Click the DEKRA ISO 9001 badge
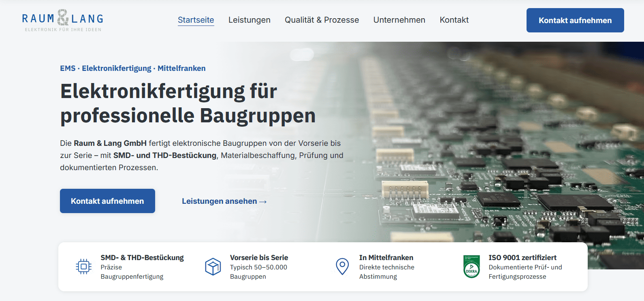644x301 pixels. (471, 267)
